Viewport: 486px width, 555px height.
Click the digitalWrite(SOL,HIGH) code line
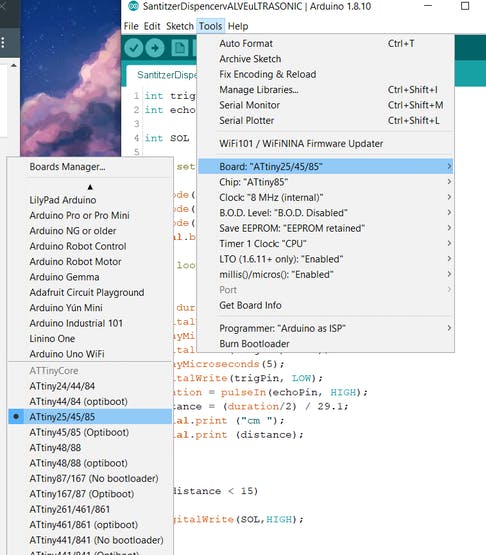pos(239,519)
